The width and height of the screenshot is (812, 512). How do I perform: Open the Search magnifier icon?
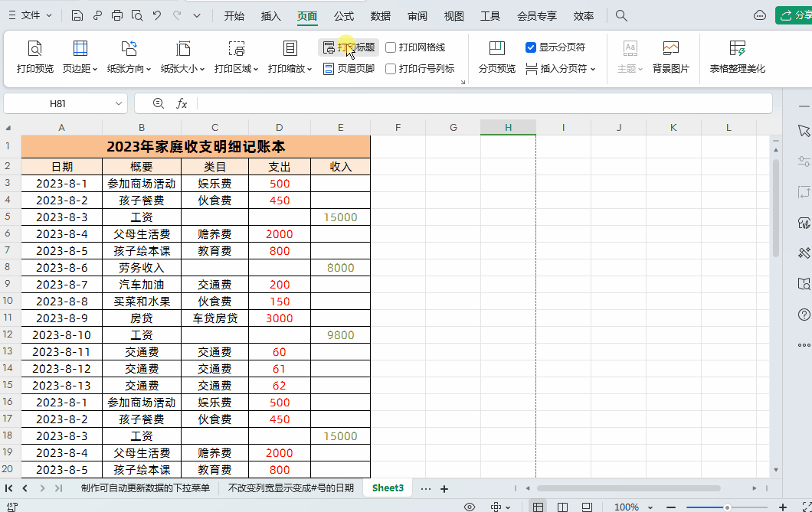[x=621, y=15]
